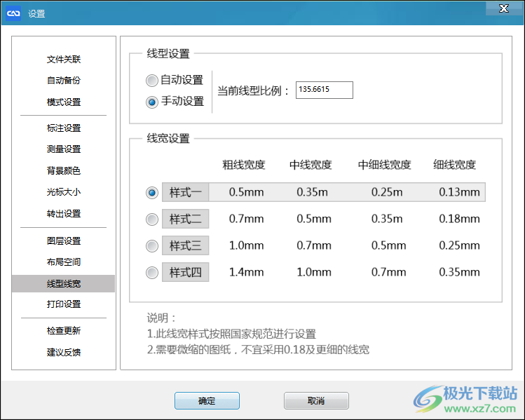
Task: Click 中线宽度 column header
Action: 311,165
